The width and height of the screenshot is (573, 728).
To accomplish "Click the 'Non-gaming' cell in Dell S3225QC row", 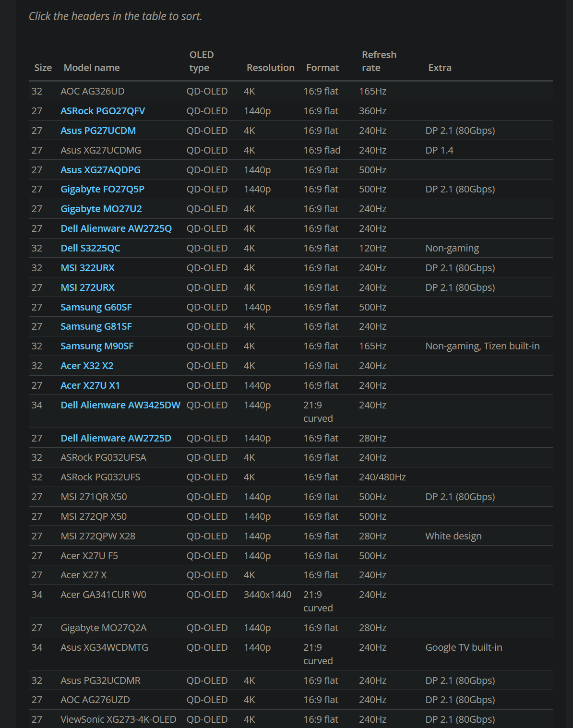I will point(452,248).
